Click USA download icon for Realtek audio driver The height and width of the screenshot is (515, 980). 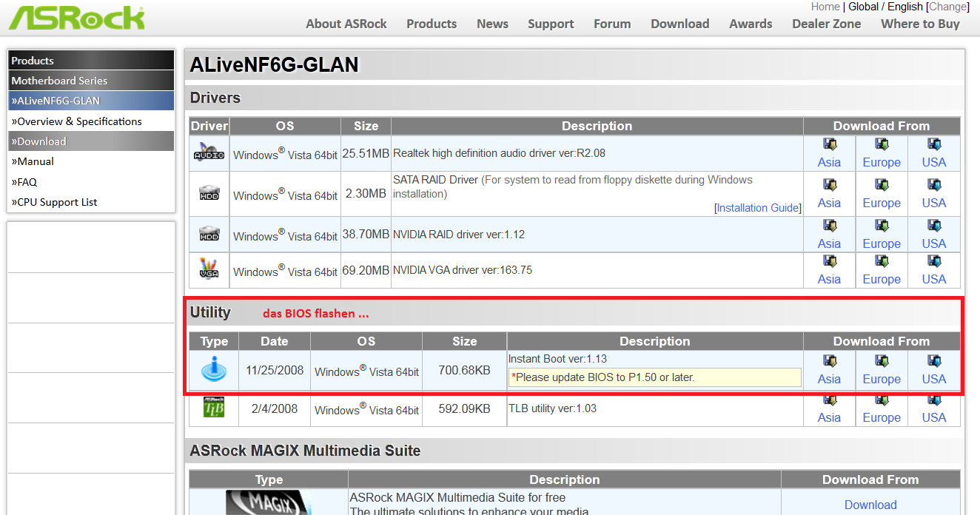[x=934, y=144]
